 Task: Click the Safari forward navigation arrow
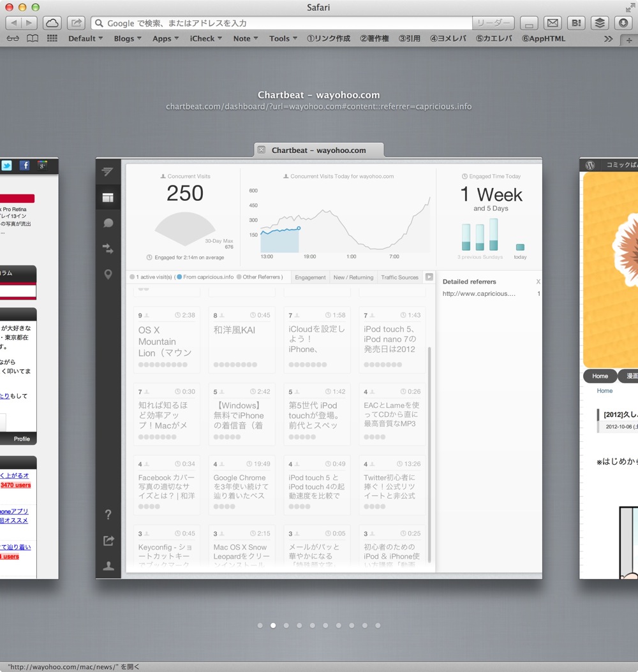[29, 23]
